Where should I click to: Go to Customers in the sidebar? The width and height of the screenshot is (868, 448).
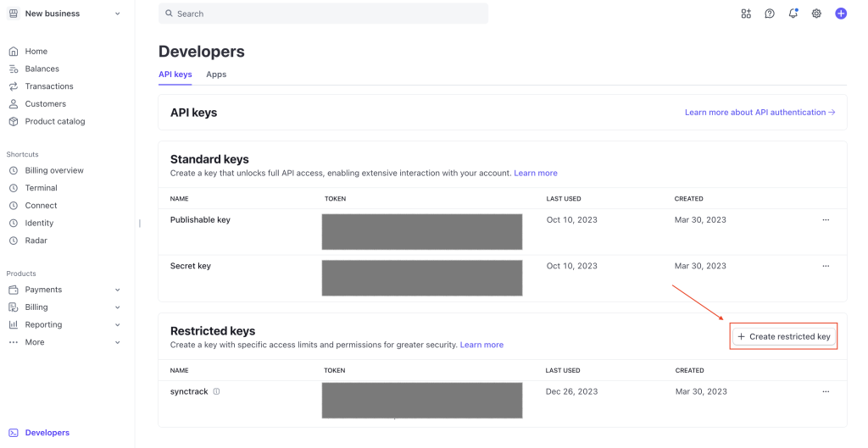coord(45,104)
